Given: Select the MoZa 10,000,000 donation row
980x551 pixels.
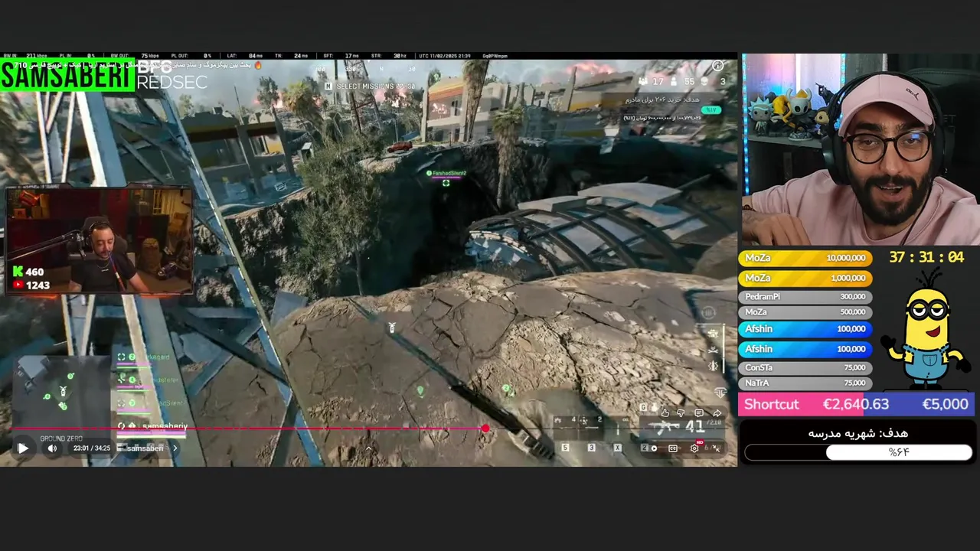Looking at the screenshot, I should [805, 259].
